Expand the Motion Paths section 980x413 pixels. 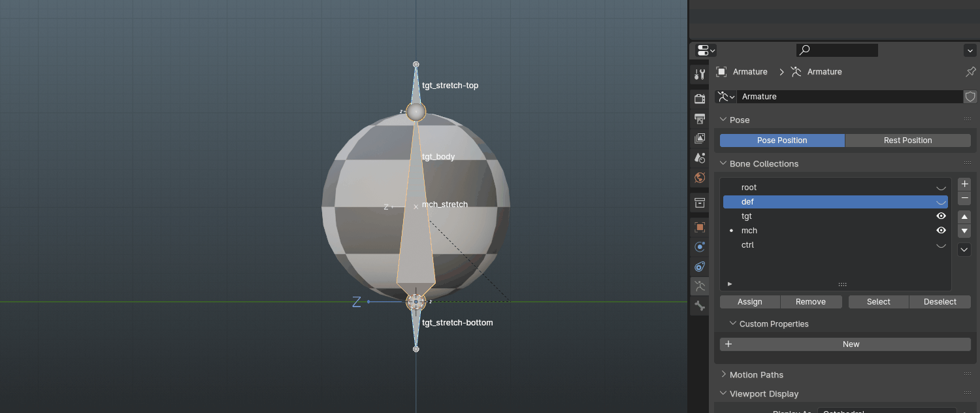point(756,374)
